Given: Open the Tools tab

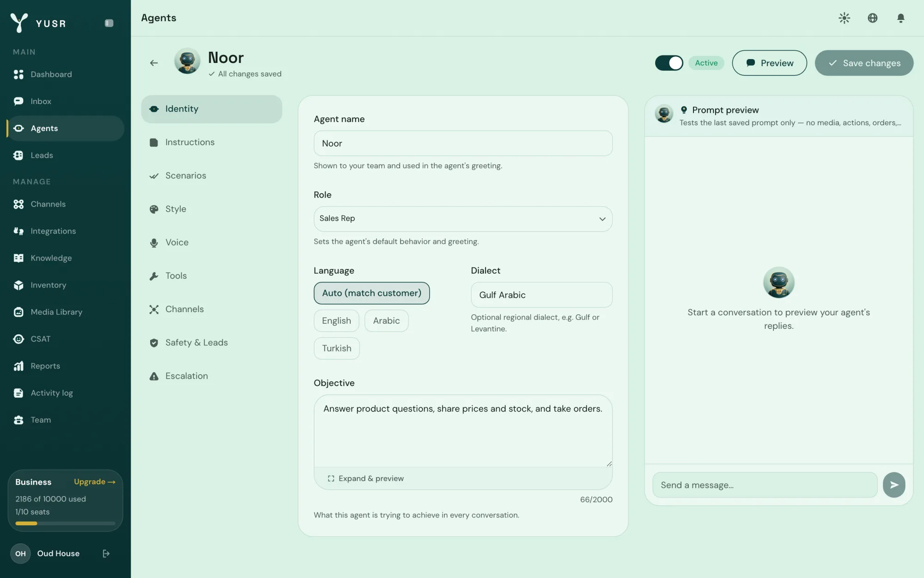Looking at the screenshot, I should pyautogui.click(x=212, y=276).
